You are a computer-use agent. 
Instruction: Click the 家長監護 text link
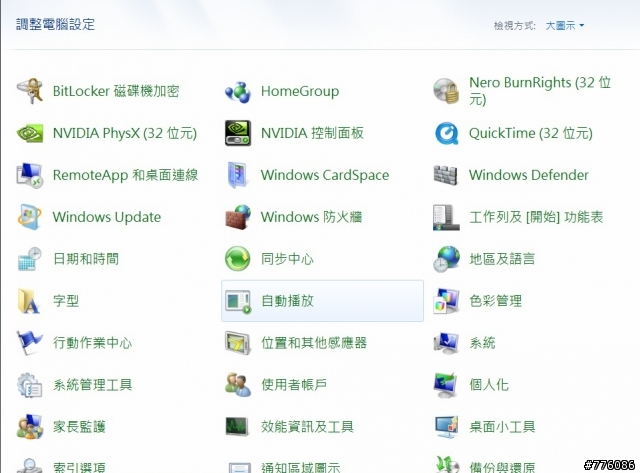tap(79, 427)
